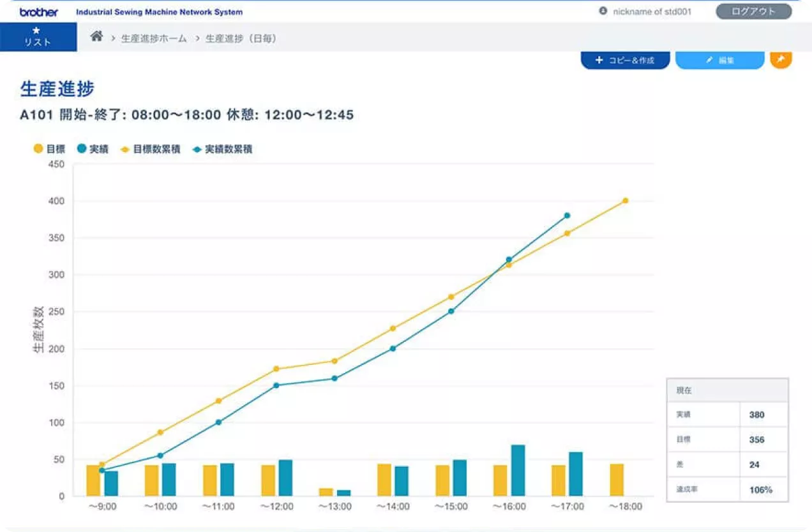
Task: Go to 生産進捗ホーム breadcrumb
Action: [x=154, y=38]
